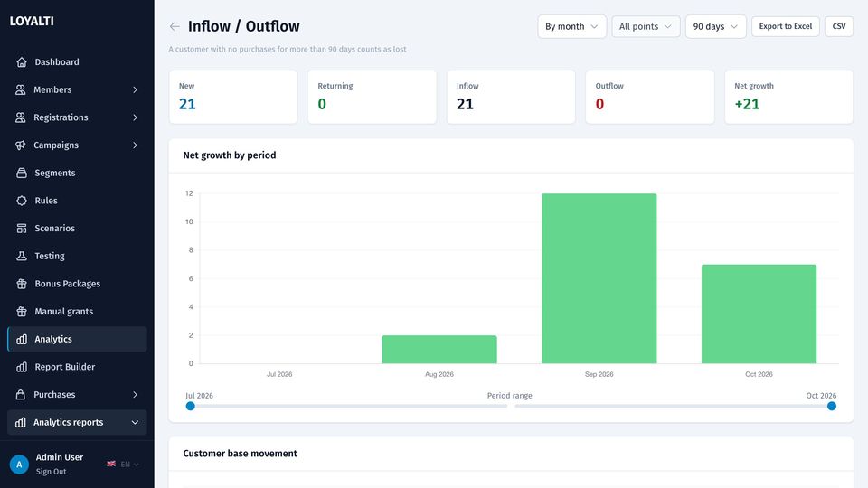
Task: Click the Testing flask icon
Action: coord(22,256)
